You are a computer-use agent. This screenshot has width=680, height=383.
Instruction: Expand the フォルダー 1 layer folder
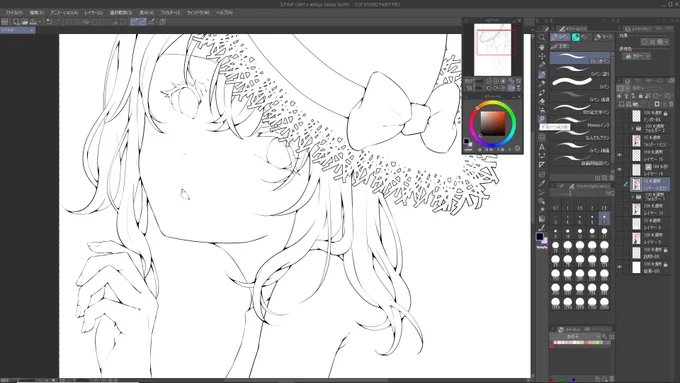(632, 197)
